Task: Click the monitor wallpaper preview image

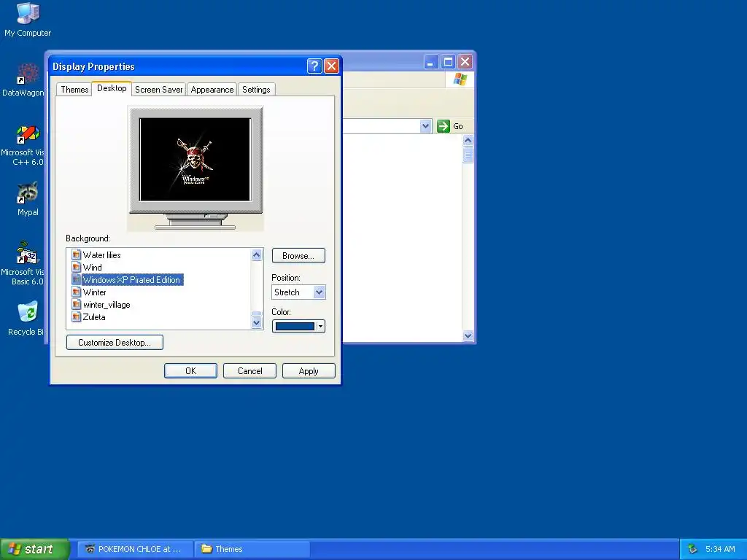Action: point(196,160)
